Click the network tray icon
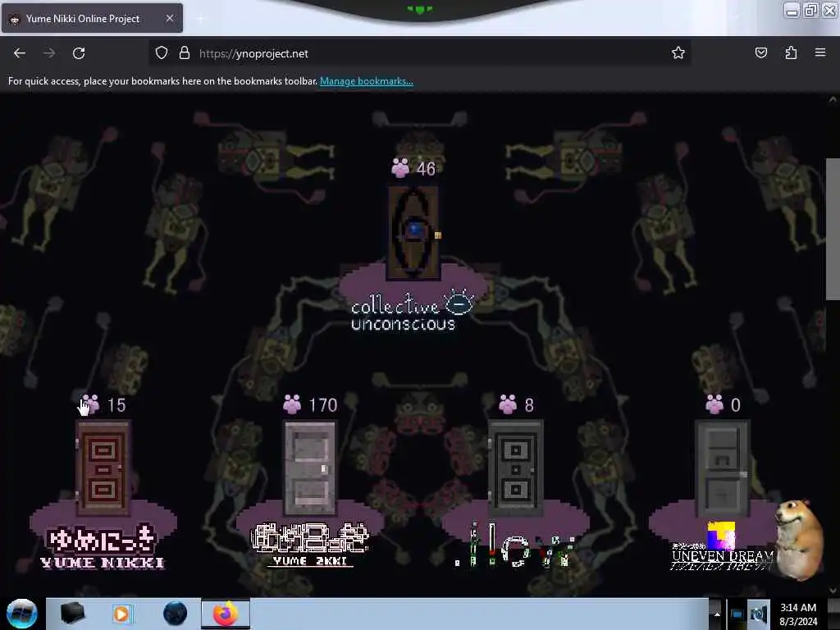This screenshot has height=630, width=840. (737, 614)
